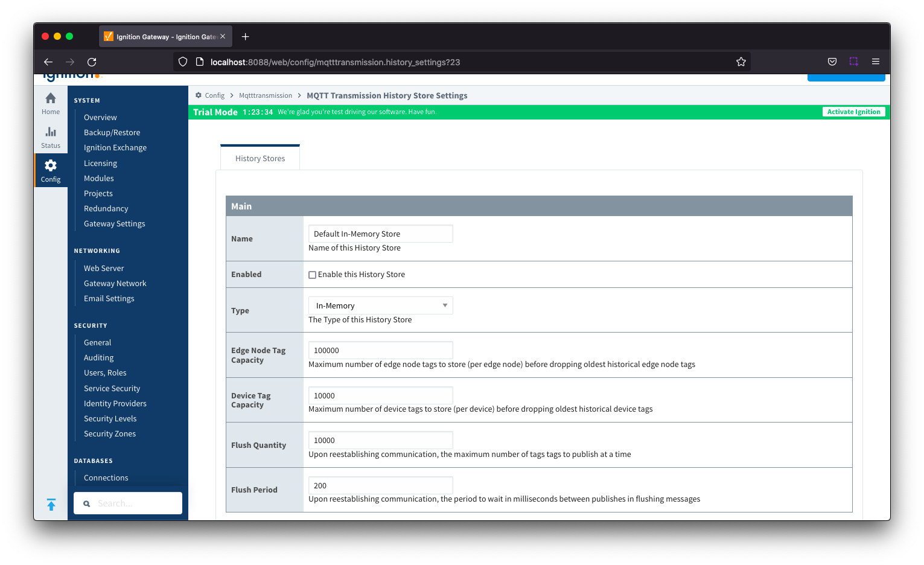
Task: Select the History Stores tab
Action: pyautogui.click(x=260, y=158)
